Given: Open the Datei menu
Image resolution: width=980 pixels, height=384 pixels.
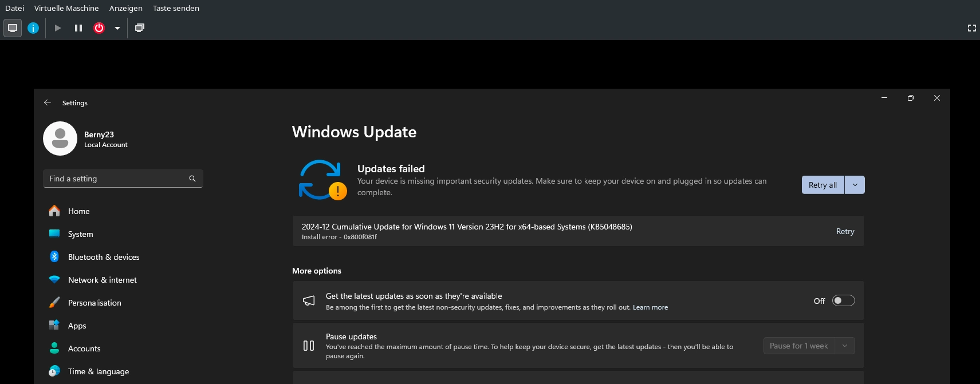Looking at the screenshot, I should (x=14, y=8).
